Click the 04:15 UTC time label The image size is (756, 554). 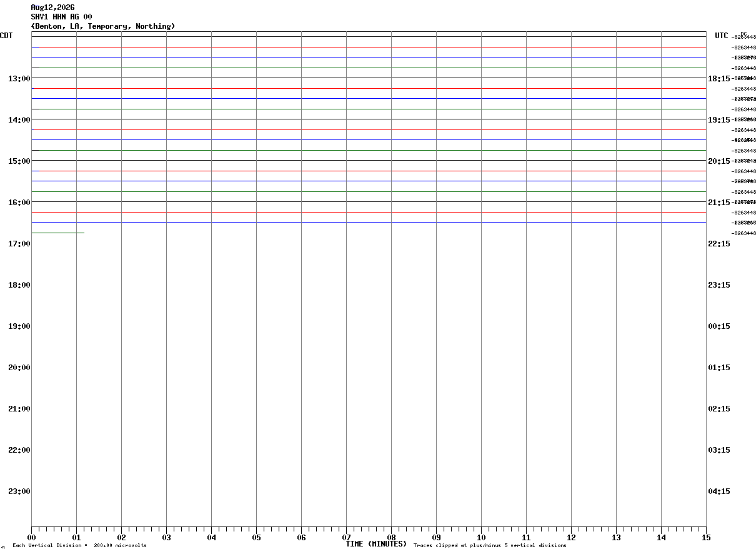[719, 491]
